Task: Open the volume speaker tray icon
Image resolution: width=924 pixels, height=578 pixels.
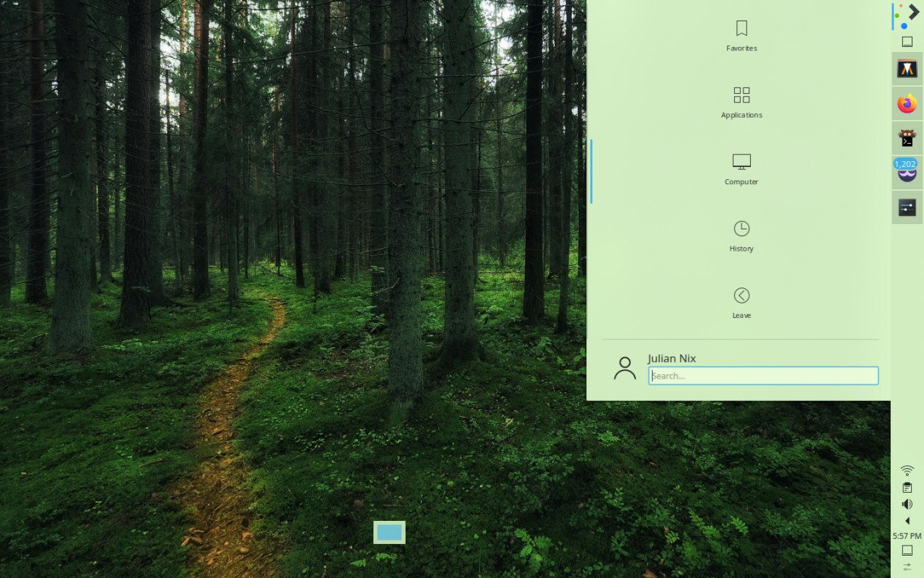Action: click(907, 504)
